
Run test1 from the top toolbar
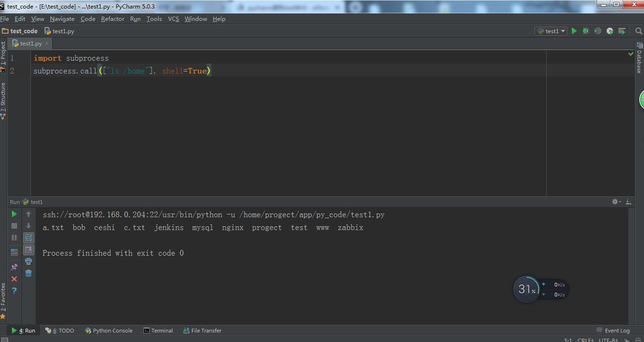tap(574, 31)
